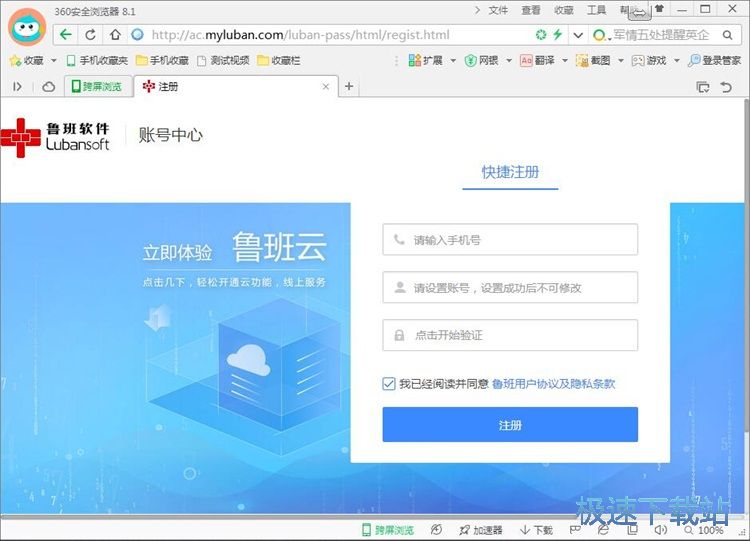Open the 网银 toolbar item
750x541 pixels.
pos(482,60)
